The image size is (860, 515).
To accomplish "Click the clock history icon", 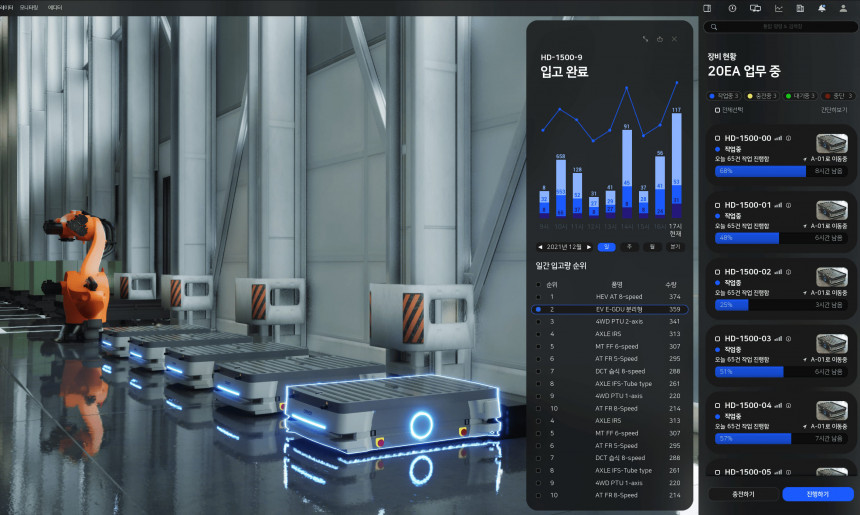I will 732,8.
